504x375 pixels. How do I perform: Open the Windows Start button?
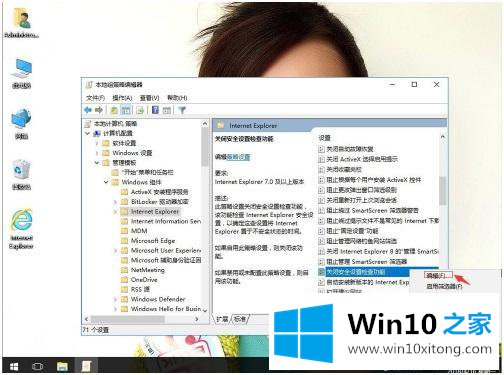[x=14, y=367]
